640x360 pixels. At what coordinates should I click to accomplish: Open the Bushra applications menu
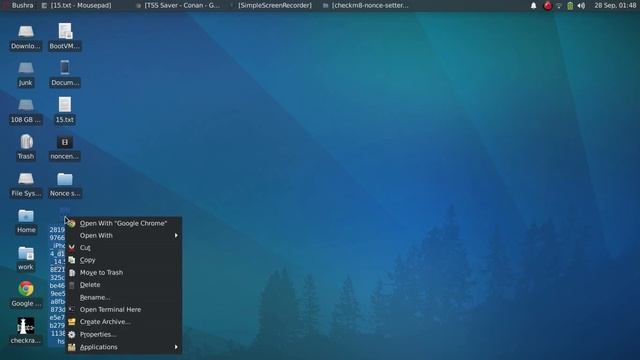[18, 5]
